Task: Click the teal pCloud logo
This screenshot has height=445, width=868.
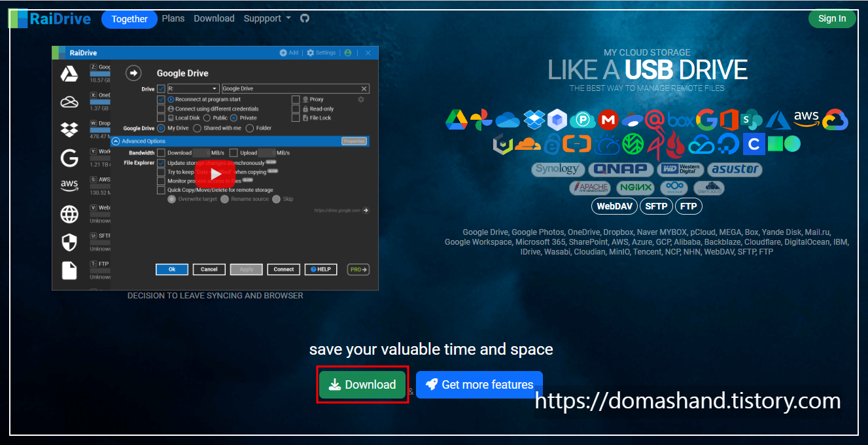Action: (x=582, y=120)
